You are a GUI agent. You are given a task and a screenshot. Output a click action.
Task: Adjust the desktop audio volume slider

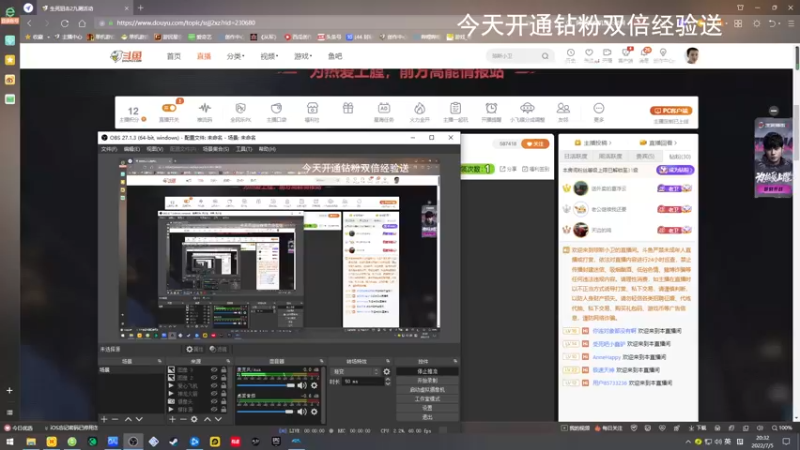[x=265, y=411]
